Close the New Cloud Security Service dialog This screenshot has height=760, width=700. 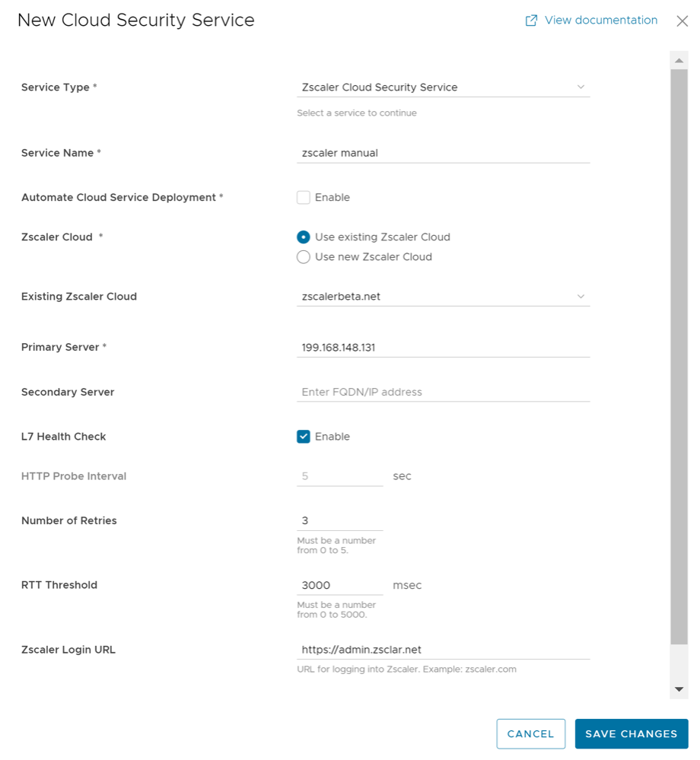(x=682, y=21)
